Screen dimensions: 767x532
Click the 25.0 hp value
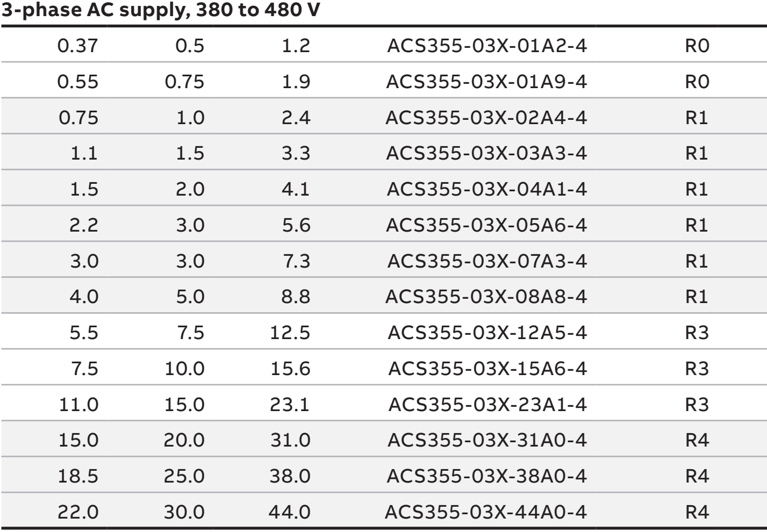click(184, 476)
